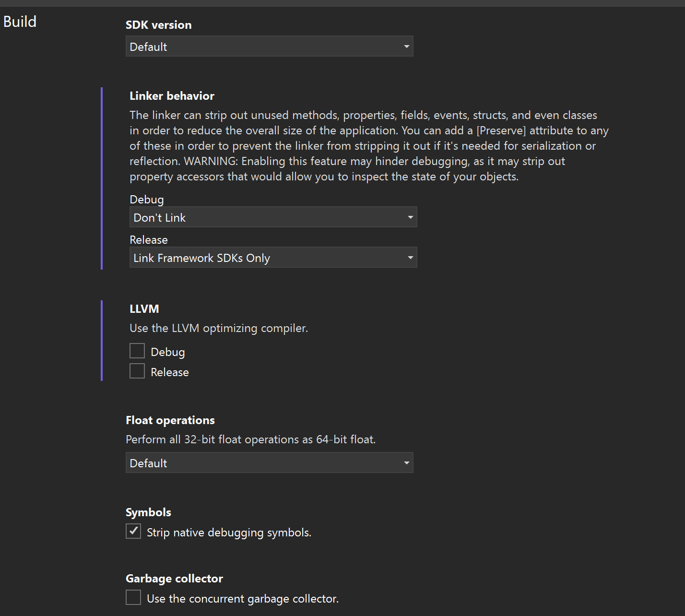Open the Float operations Default dropdown

coord(269,463)
